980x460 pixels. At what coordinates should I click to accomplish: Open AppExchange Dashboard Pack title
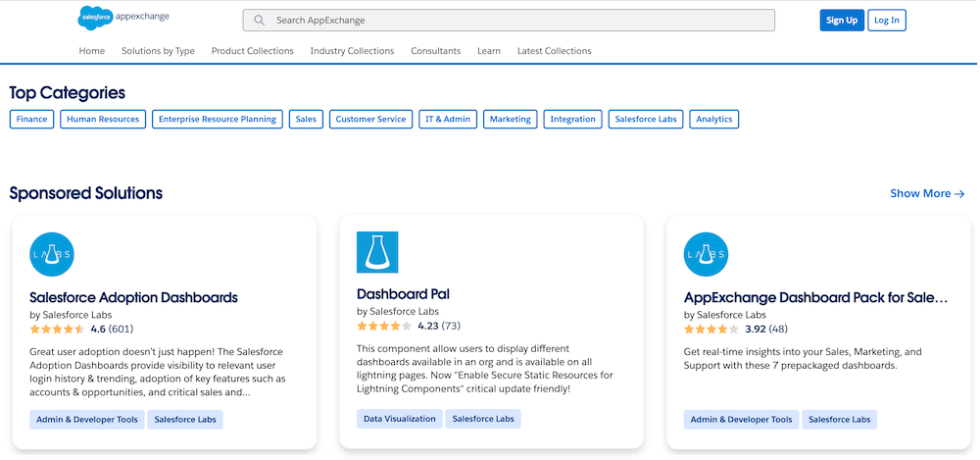point(816,297)
